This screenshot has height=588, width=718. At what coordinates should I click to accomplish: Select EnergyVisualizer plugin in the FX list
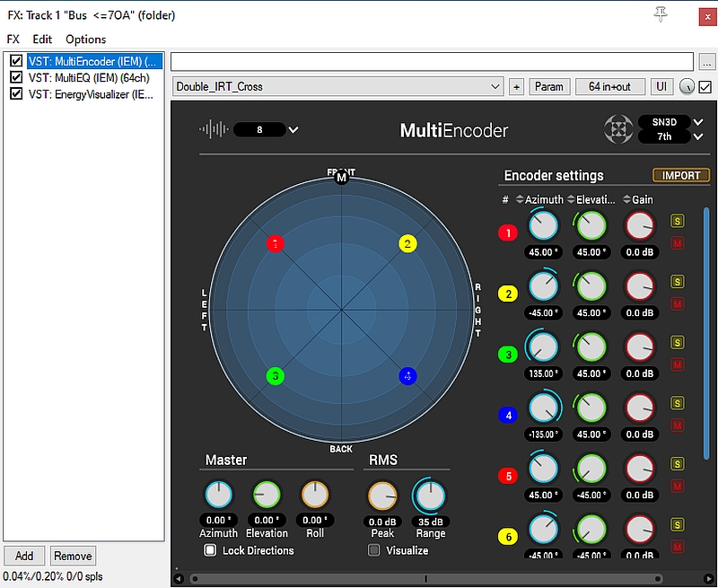(x=92, y=93)
